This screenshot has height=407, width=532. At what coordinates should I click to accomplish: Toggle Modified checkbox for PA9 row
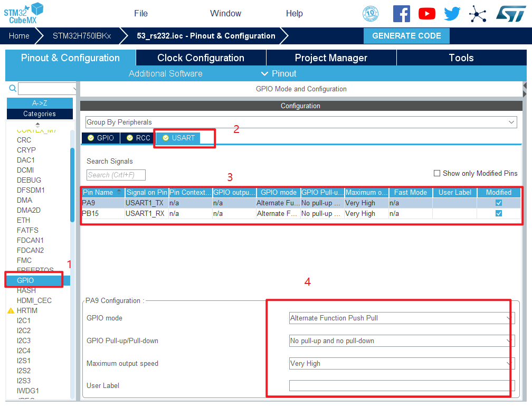[498, 203]
